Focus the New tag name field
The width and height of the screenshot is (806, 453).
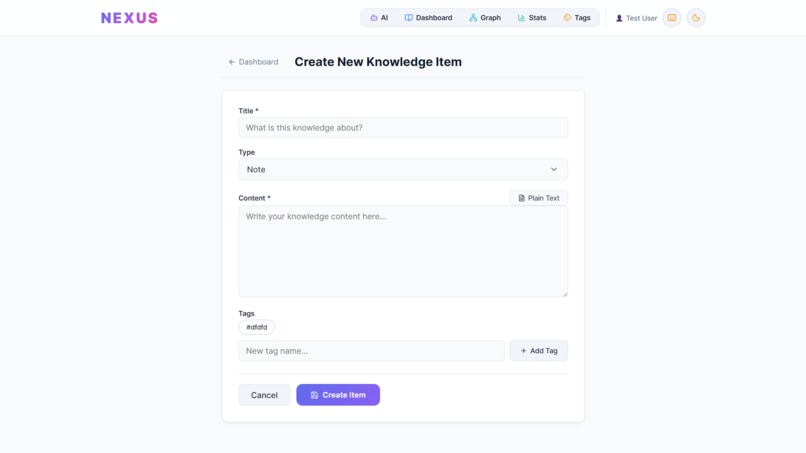(x=371, y=351)
